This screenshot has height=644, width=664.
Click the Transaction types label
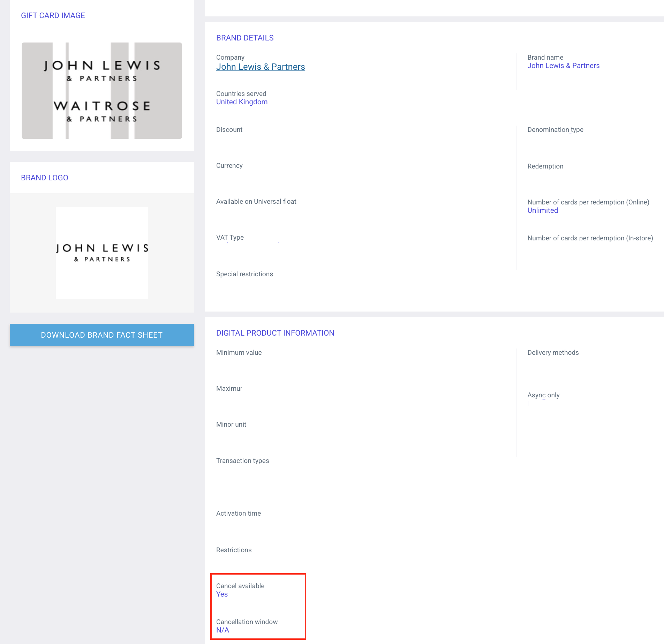click(243, 460)
